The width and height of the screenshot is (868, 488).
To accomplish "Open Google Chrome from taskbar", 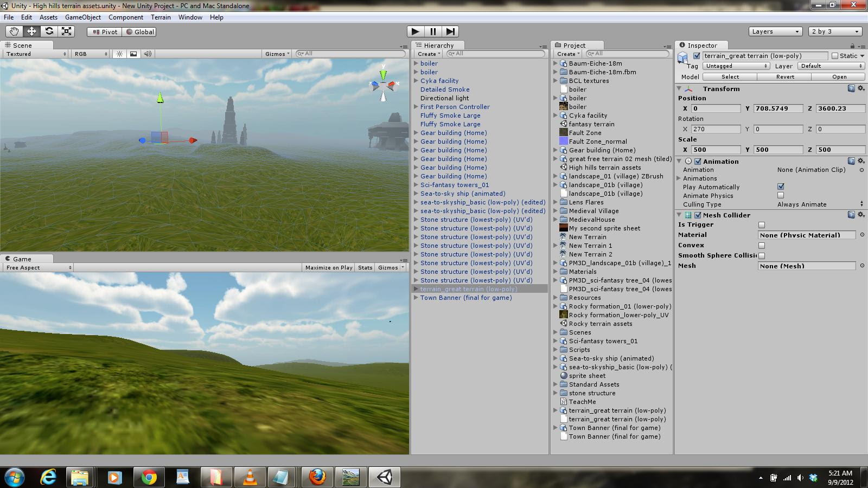I will point(149,477).
